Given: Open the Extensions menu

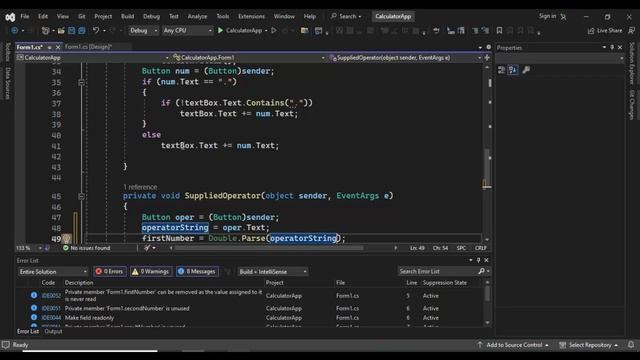Looking at the screenshot, I should point(251,17).
